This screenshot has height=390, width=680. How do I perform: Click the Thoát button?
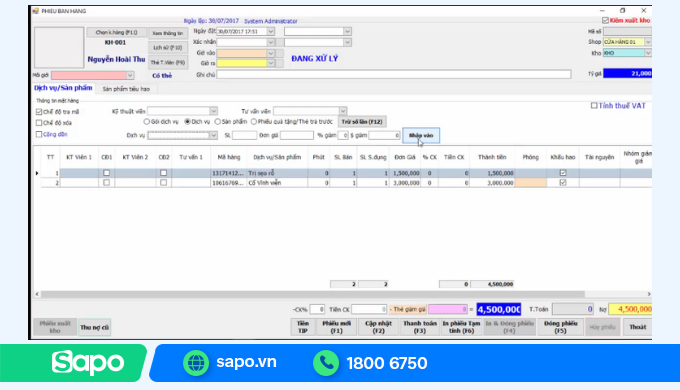[638, 327]
